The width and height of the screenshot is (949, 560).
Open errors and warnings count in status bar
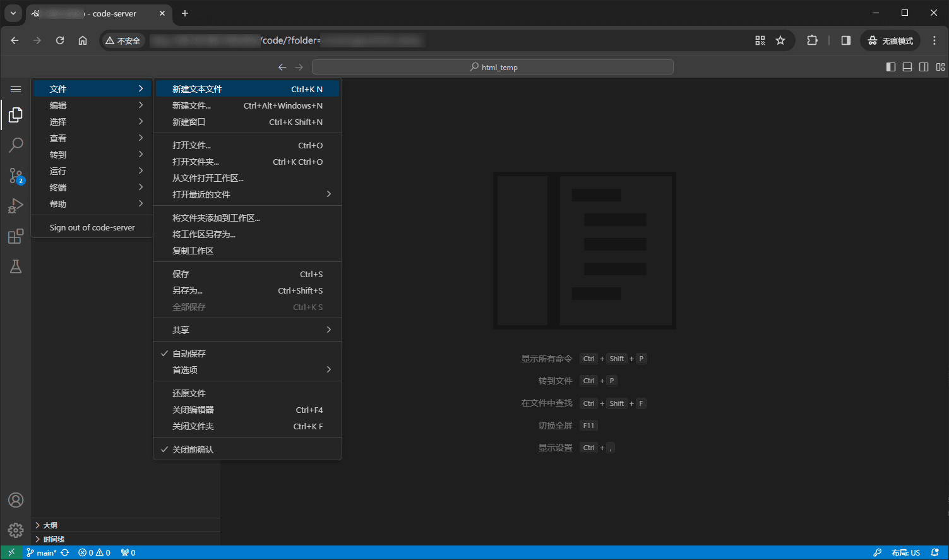[94, 552]
